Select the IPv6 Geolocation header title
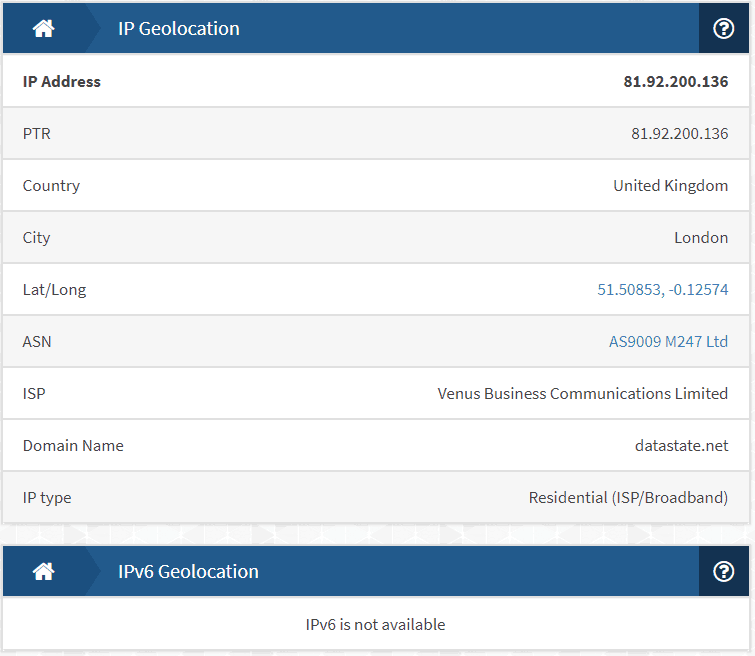 pos(188,571)
